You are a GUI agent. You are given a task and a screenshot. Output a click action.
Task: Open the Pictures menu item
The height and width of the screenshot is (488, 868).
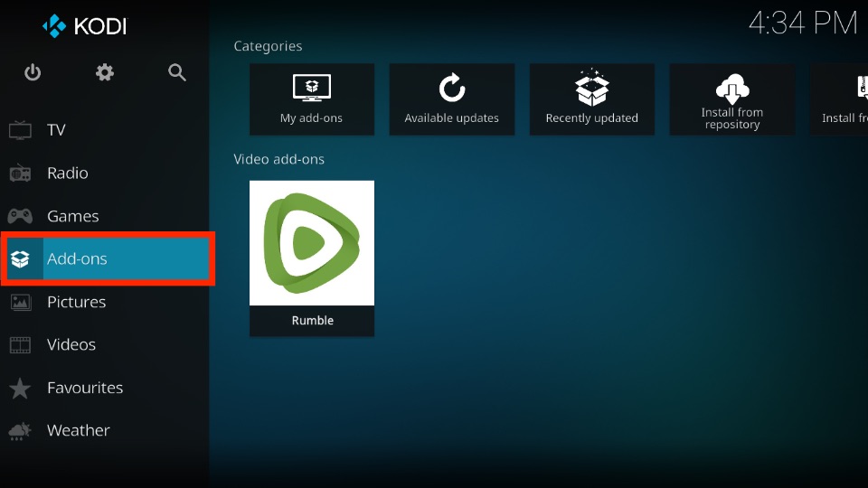[x=105, y=302]
